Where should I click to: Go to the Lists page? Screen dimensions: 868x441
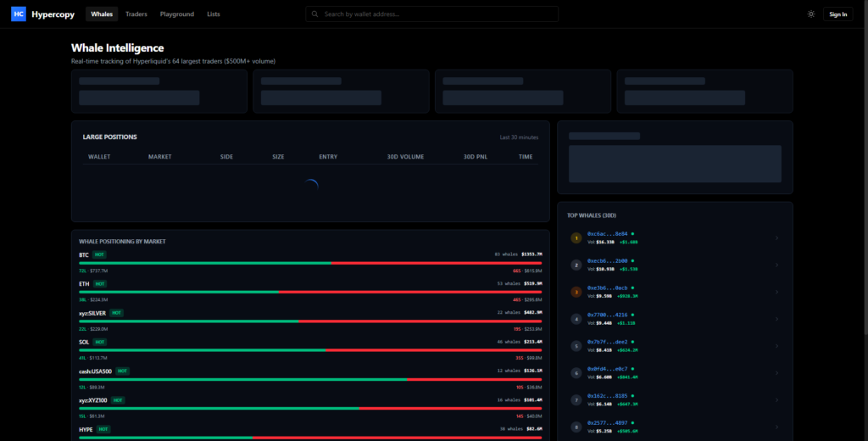tap(214, 14)
